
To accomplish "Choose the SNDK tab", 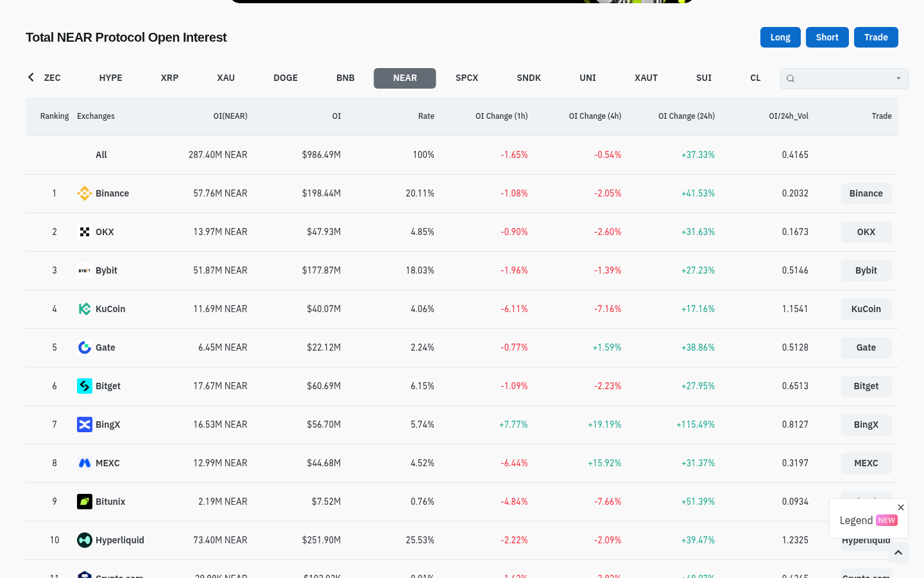I will click(x=529, y=78).
